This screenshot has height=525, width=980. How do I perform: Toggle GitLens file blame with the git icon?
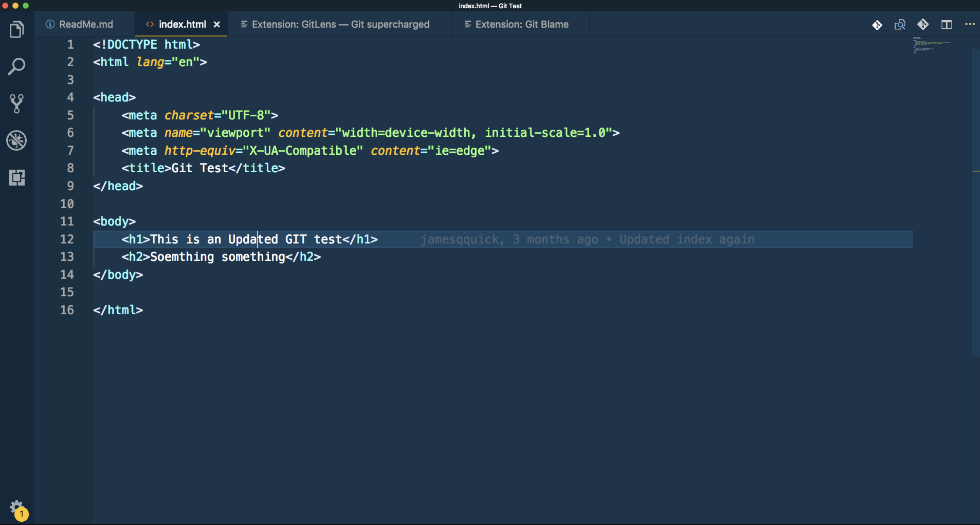877,24
